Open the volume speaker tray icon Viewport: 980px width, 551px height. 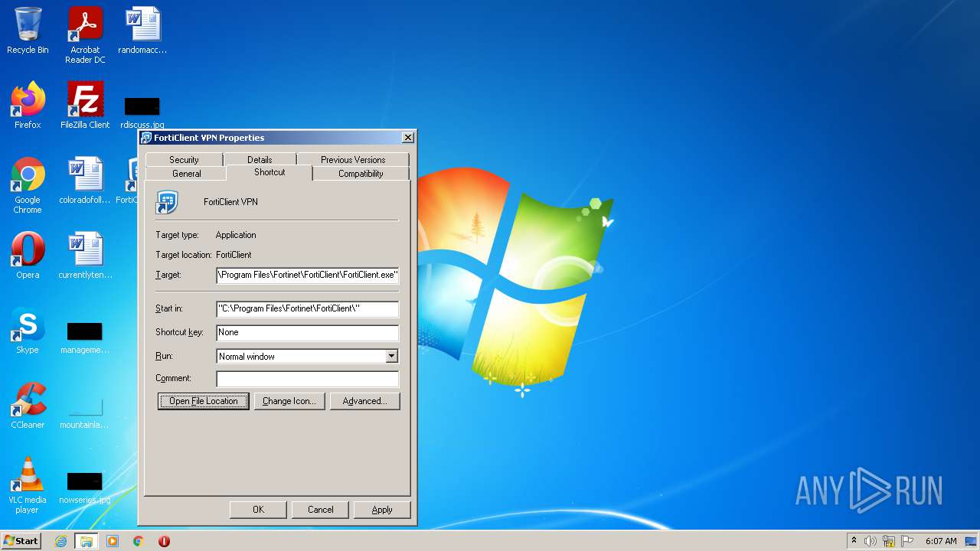pos(871,541)
